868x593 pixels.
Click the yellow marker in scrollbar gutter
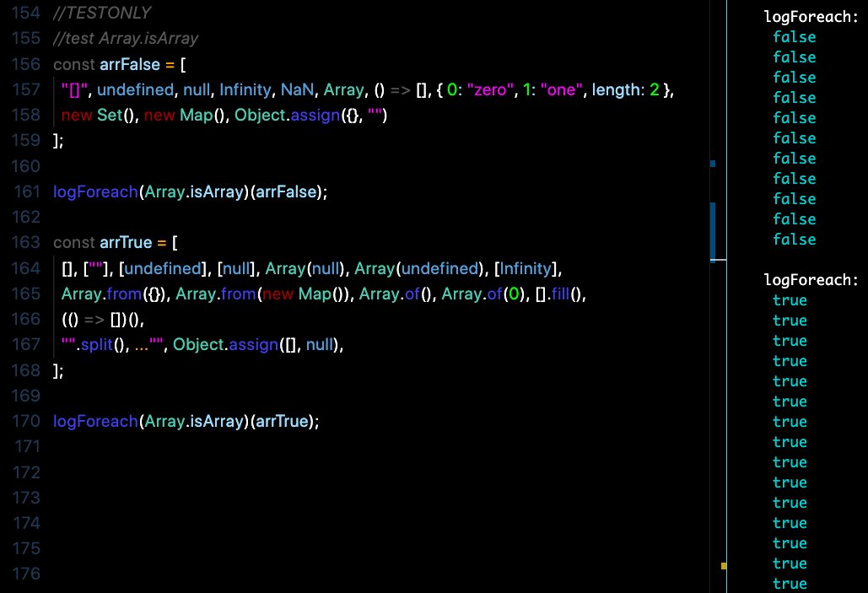point(724,566)
